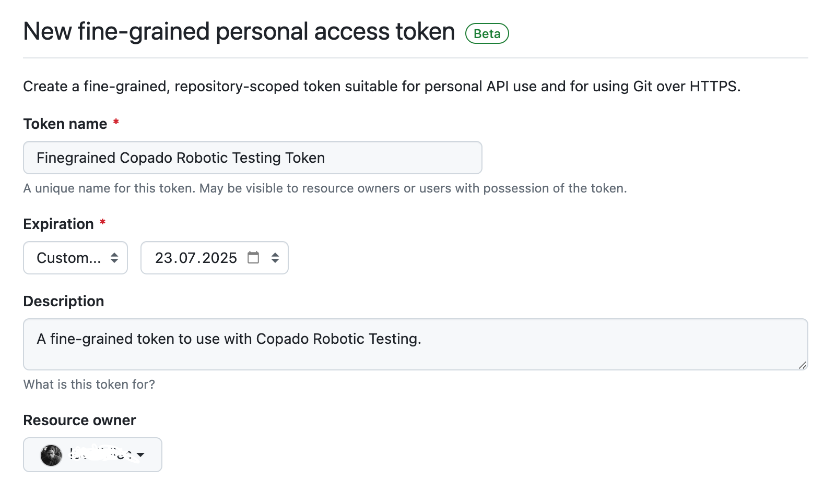Click the Description label
Viewport: 824px width, 504px height.
(x=64, y=302)
